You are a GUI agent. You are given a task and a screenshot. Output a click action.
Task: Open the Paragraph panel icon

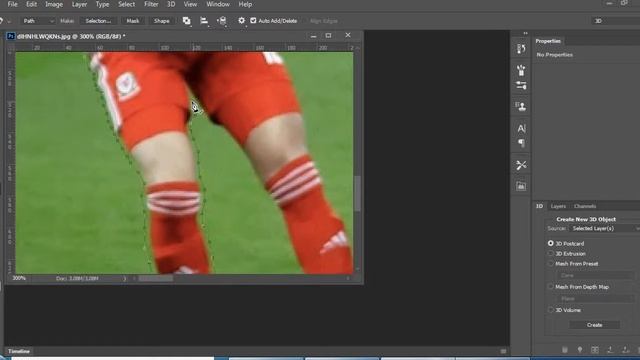tap(521, 143)
